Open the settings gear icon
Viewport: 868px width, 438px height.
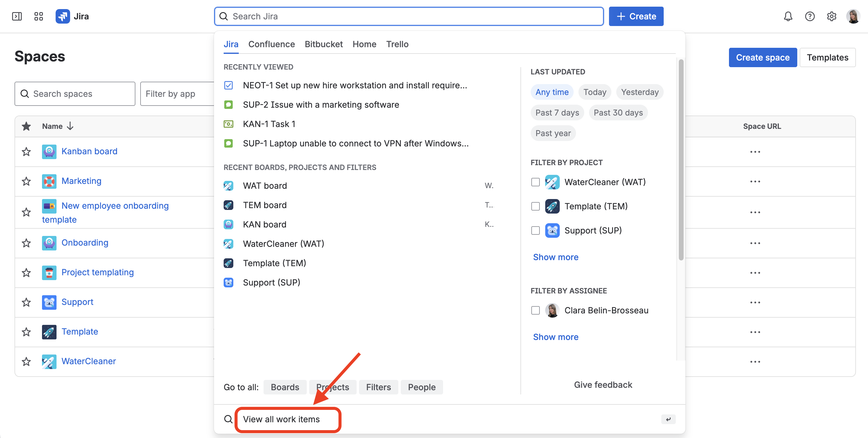click(x=831, y=16)
